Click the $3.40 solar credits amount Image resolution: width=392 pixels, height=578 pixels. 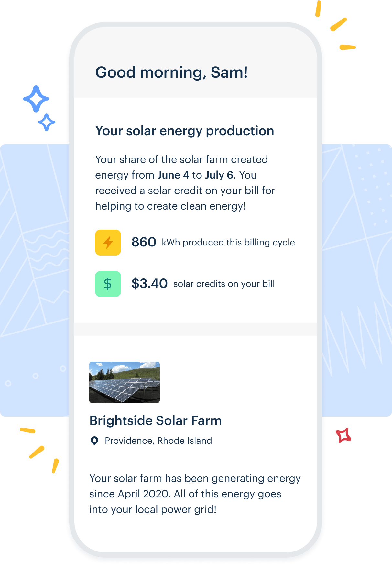(x=149, y=284)
